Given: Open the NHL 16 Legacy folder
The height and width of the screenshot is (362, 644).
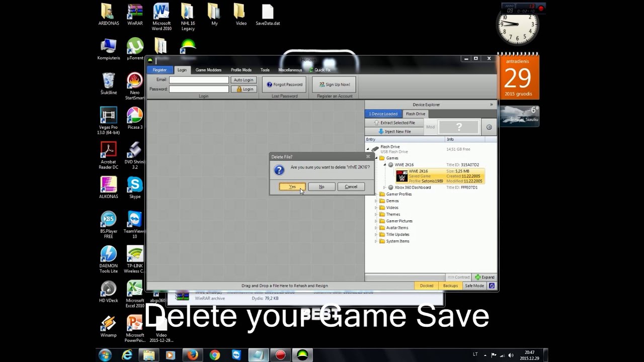Looking at the screenshot, I should tap(188, 17).
